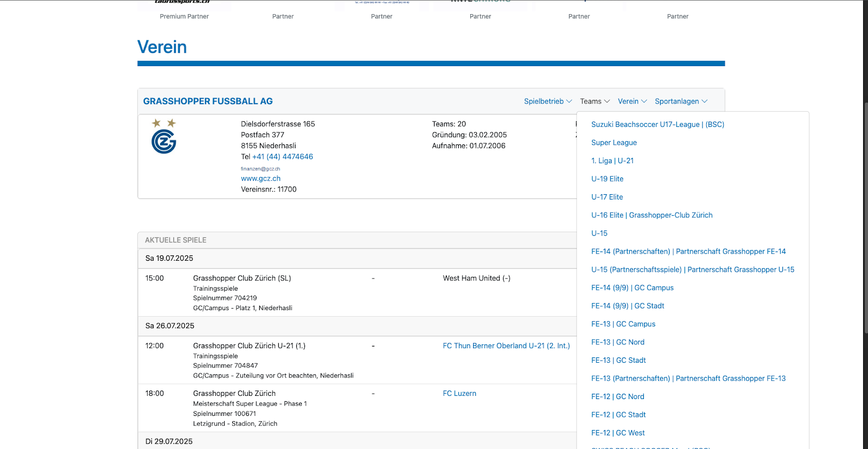The width and height of the screenshot is (868, 449).
Task: Open U-19 Elite team entry
Action: click(608, 179)
